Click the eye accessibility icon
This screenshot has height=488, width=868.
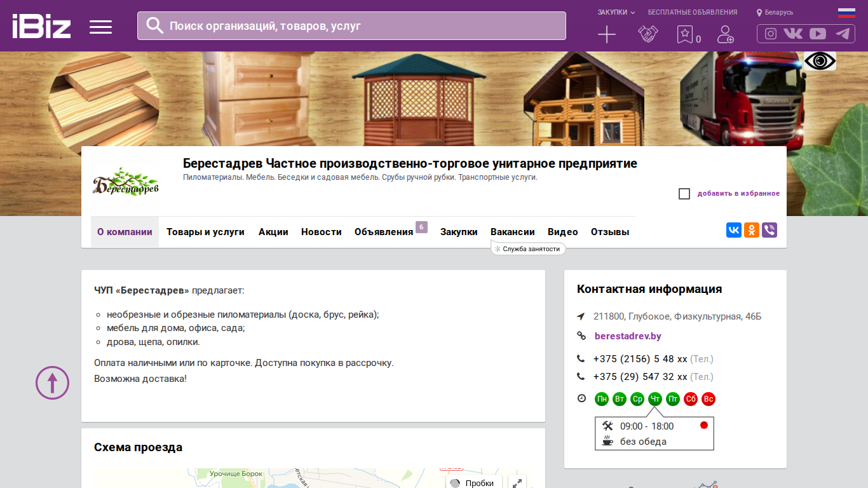click(x=820, y=61)
